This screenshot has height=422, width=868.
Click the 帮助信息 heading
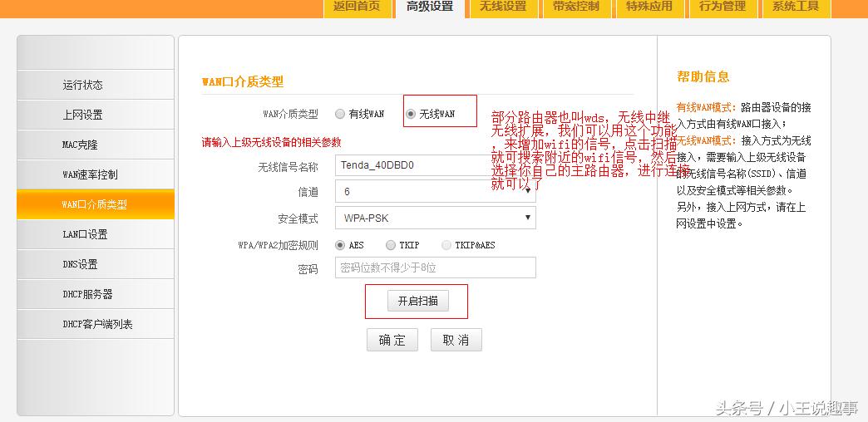[x=703, y=76]
